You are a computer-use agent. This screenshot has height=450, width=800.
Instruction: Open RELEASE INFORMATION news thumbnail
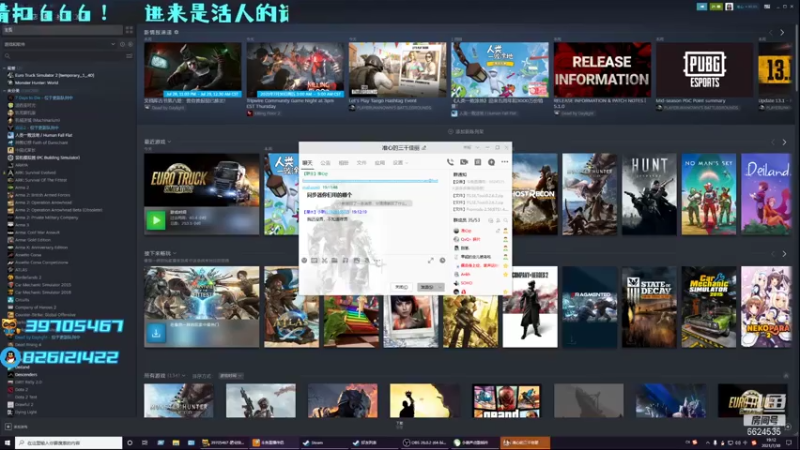click(x=602, y=70)
